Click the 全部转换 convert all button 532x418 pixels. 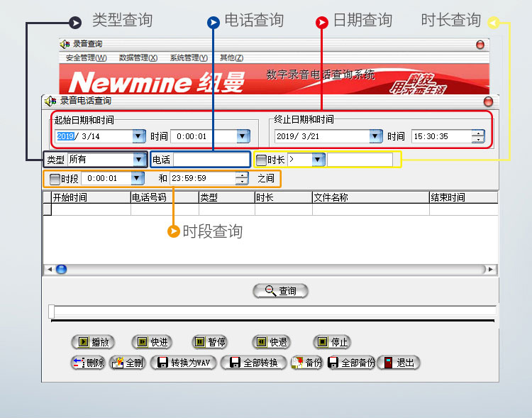[254, 363]
